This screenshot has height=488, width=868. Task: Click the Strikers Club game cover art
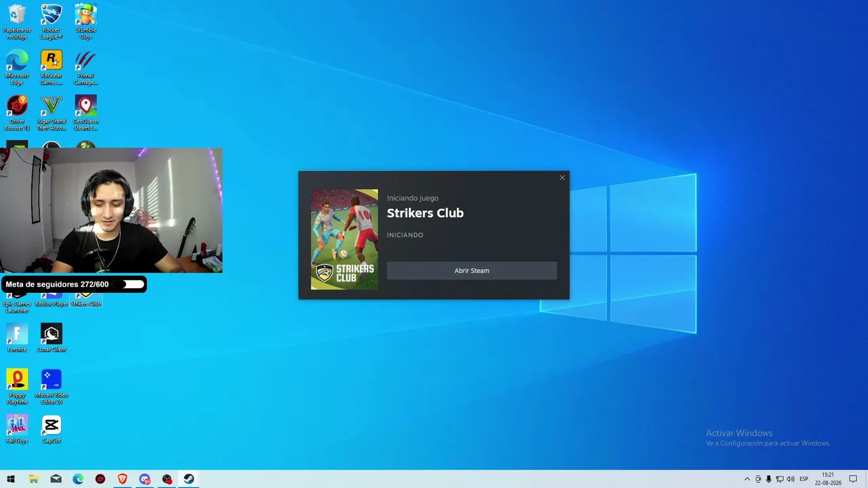click(x=344, y=239)
